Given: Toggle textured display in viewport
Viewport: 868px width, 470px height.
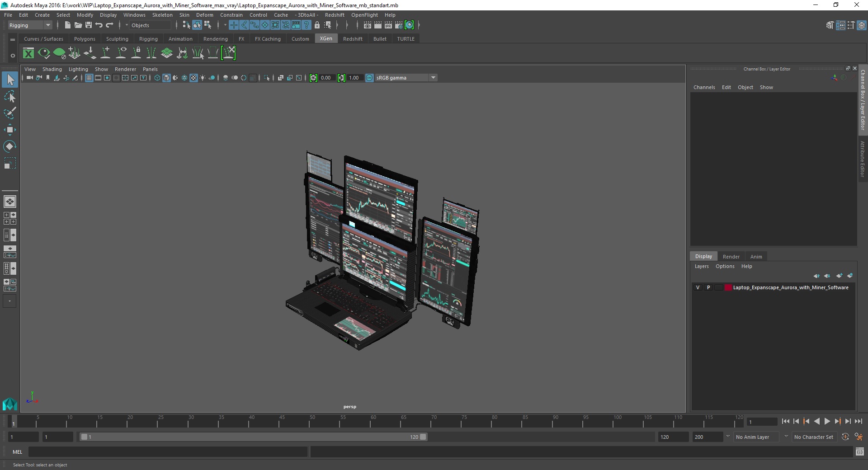Looking at the screenshot, I should (193, 78).
